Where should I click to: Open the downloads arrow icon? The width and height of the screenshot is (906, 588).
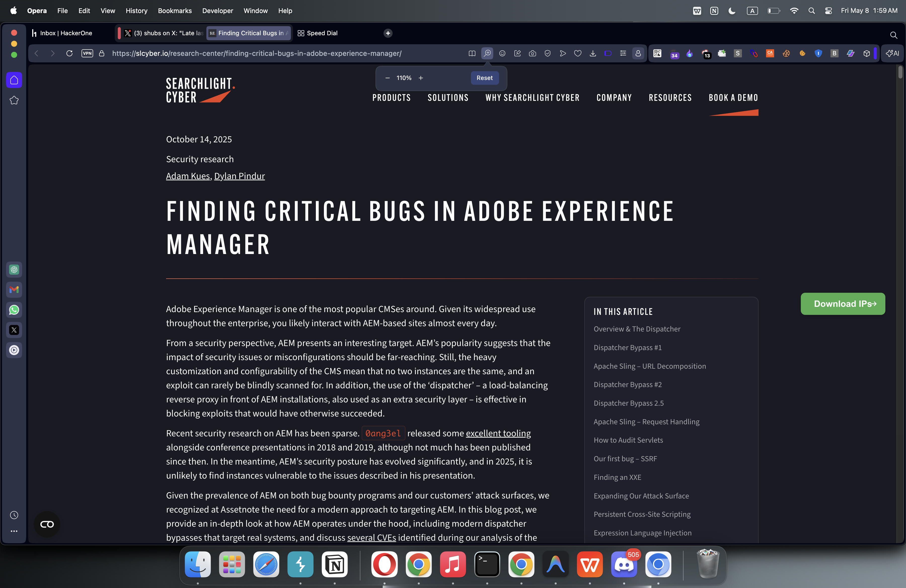(593, 53)
